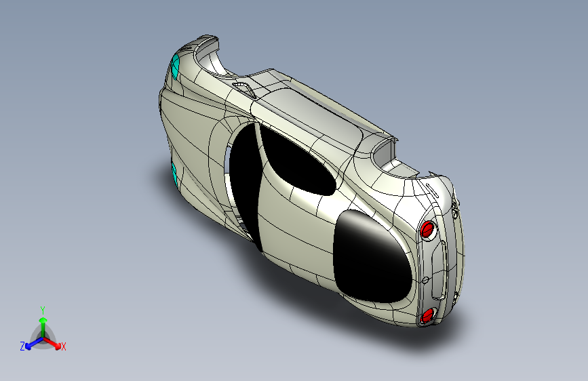Select the upper cyan headlight on the car model
588x381 pixels.
pos(175,66)
